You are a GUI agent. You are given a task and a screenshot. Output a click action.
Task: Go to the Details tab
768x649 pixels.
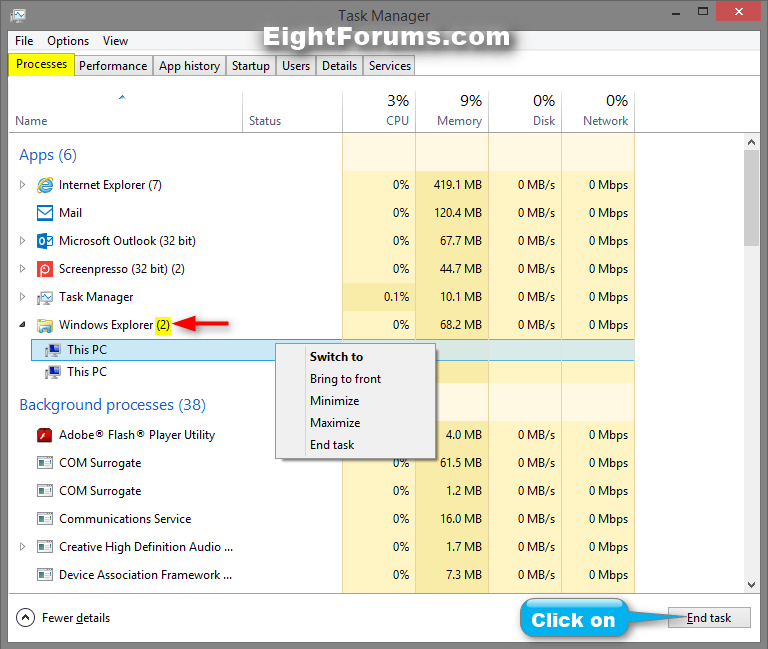click(339, 66)
